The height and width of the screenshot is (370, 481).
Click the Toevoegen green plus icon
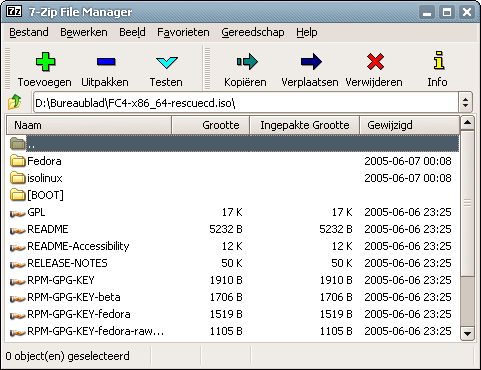[45, 62]
